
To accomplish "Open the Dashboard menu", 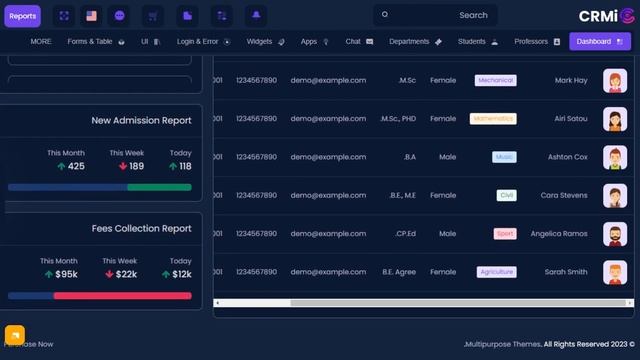I will tap(600, 41).
